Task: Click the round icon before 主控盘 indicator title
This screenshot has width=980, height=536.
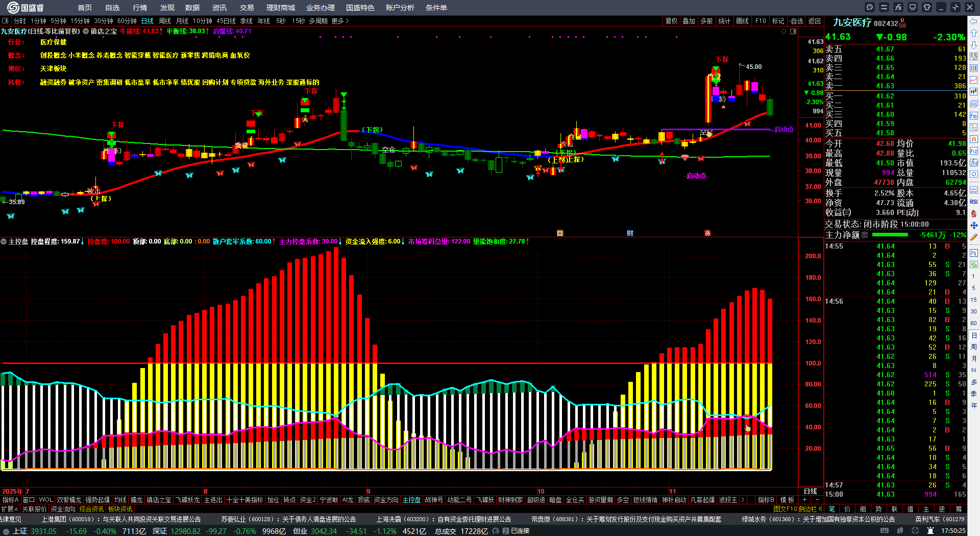Action: tap(4, 241)
